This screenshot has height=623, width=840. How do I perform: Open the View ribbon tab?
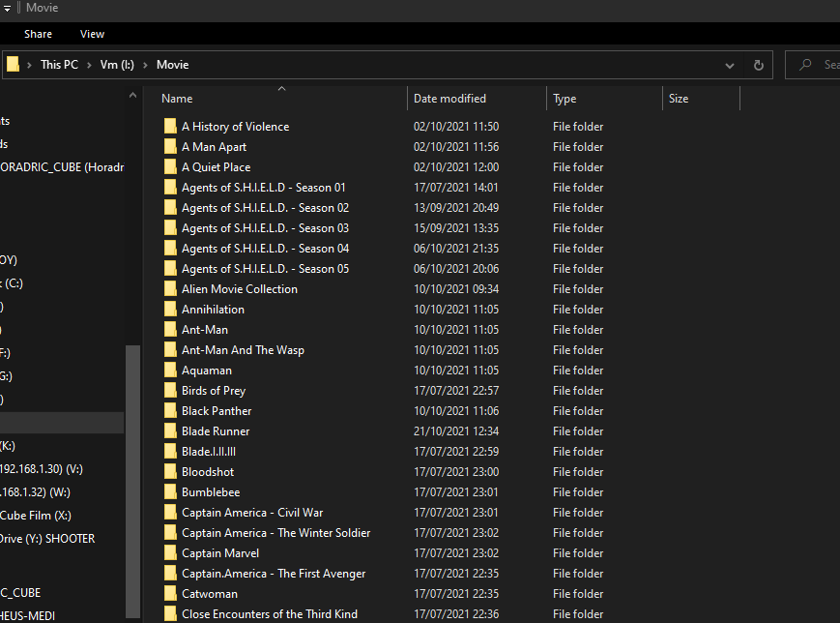click(x=92, y=34)
